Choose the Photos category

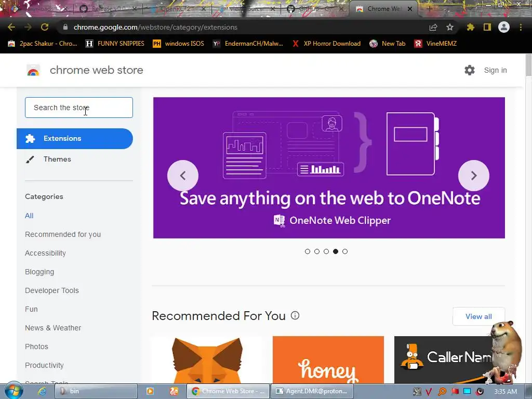click(x=36, y=347)
